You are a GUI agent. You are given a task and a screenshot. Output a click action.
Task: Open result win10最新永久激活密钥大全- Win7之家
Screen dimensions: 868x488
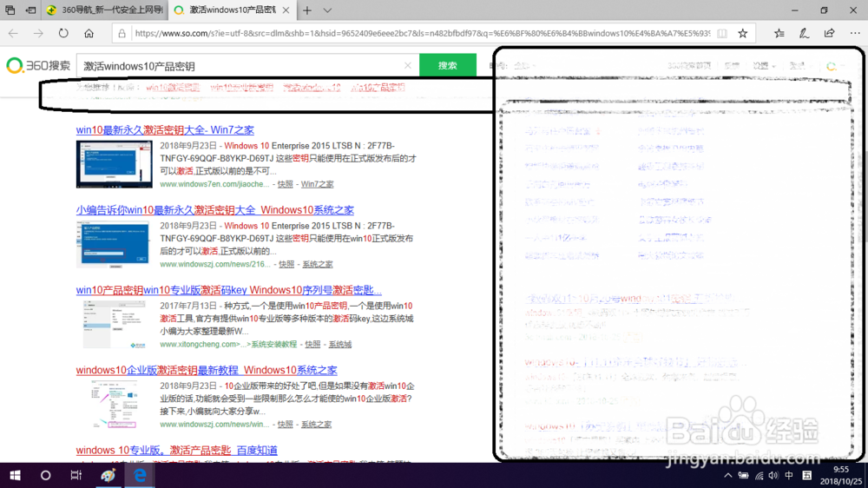point(165,130)
